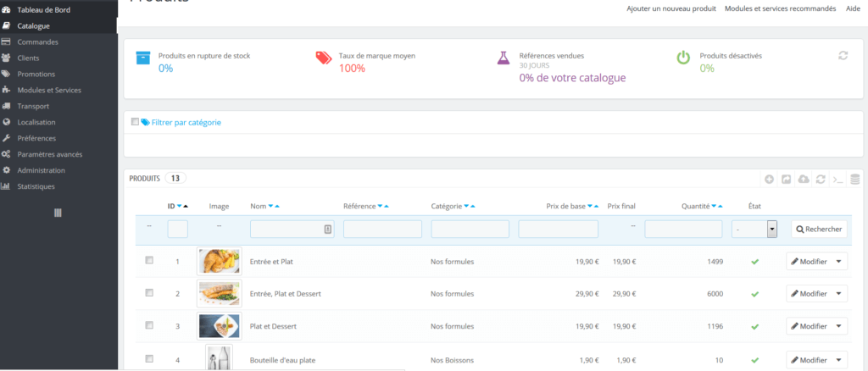868x371 pixels.
Task: Open Tableau de Bord in sidebar
Action: (x=44, y=10)
